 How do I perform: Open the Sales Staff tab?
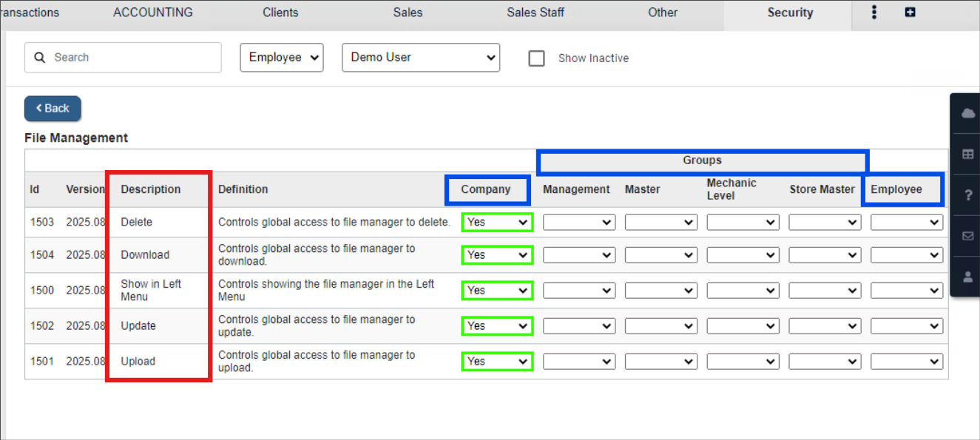(535, 13)
